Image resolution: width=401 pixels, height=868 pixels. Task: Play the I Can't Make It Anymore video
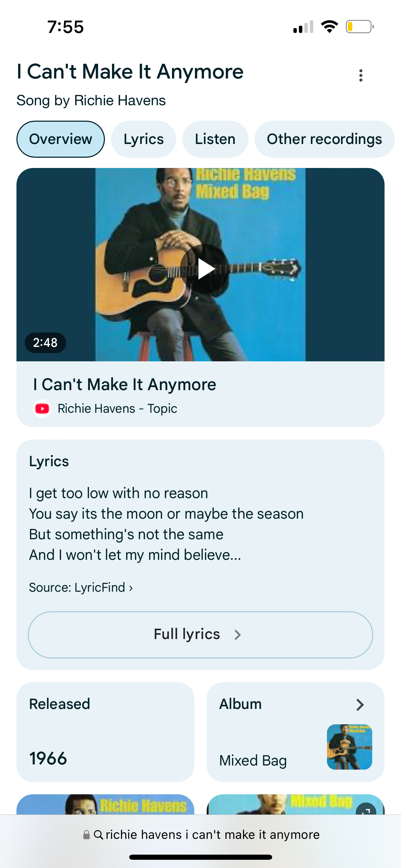coord(204,269)
